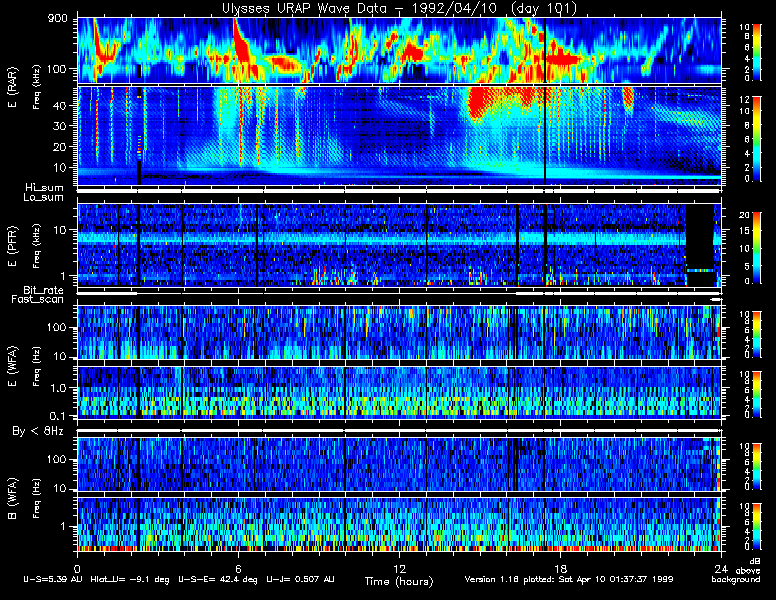Click the "12" hour tick on time axis

click(x=399, y=569)
